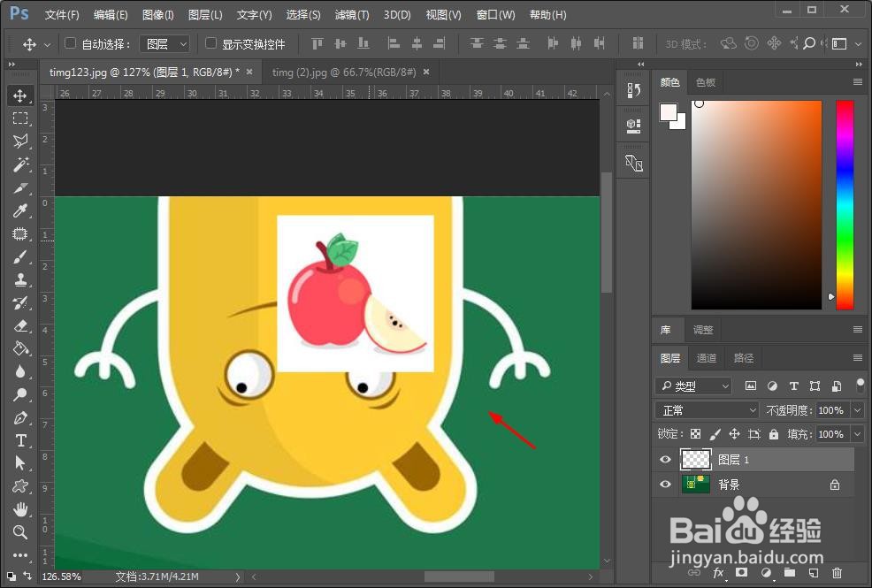Viewport: 872px width, 588px height.
Task: Create a new layer group folder
Action: pos(790,572)
